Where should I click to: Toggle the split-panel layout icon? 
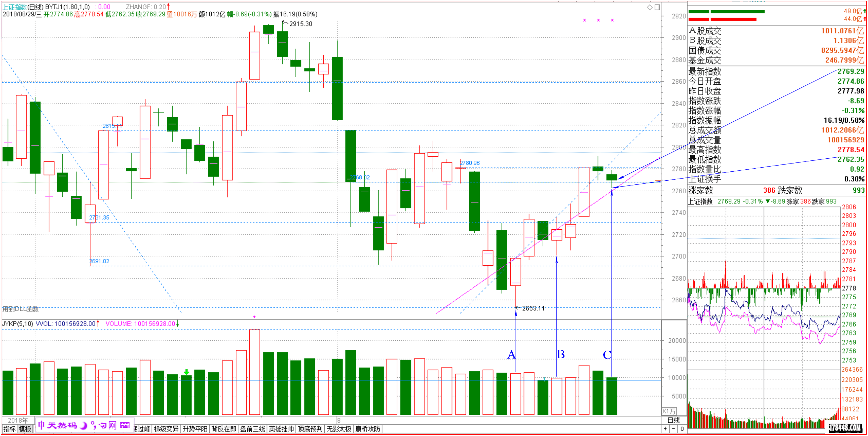pos(657,7)
